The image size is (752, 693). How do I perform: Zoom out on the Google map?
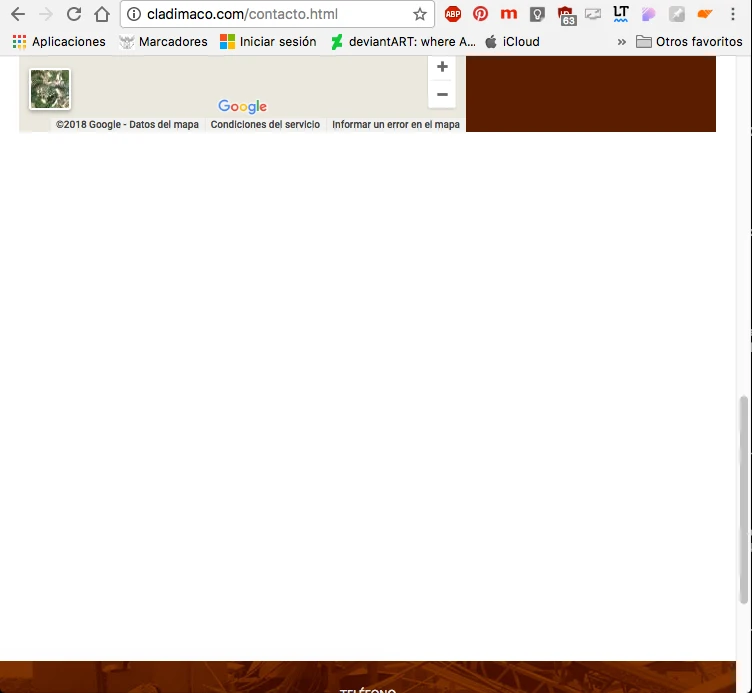[442, 94]
